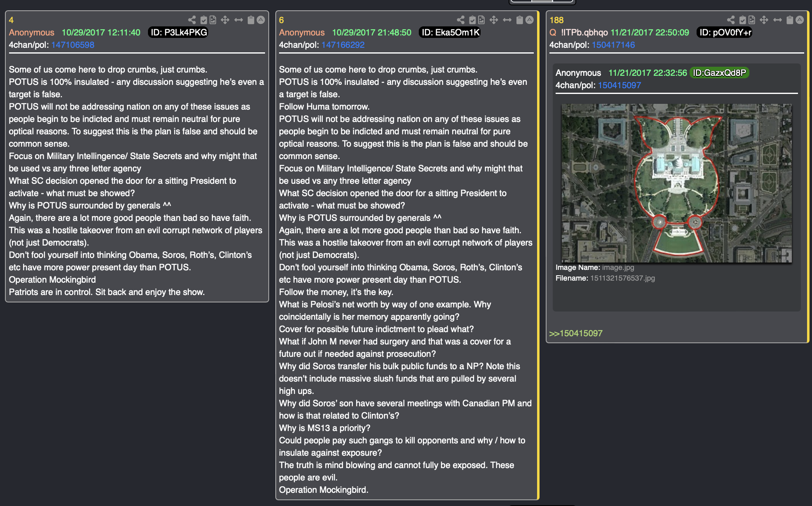Screen dimensions: 812x506
Task: Click plain clipboard icon on post 4
Action: coord(251,20)
